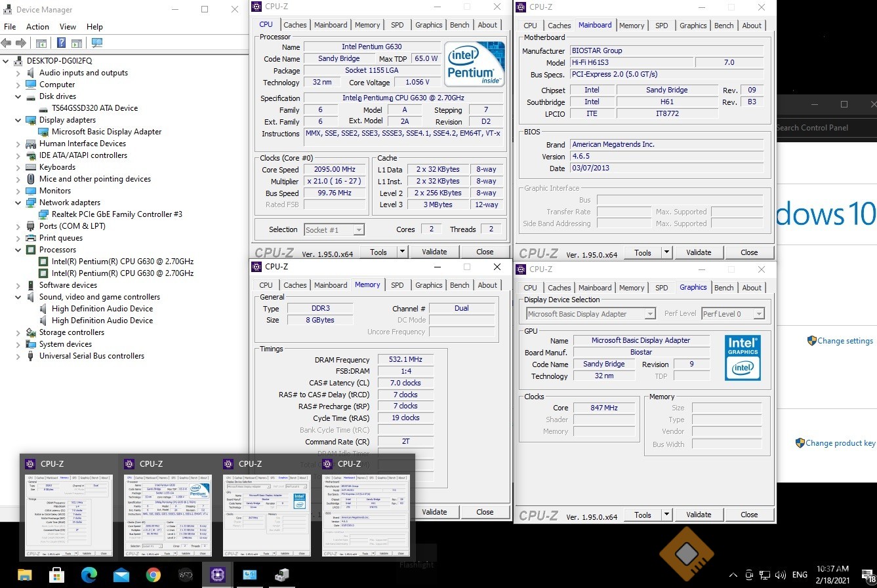The width and height of the screenshot is (877, 588).
Task: Open Microsoft Store from the taskbar
Action: point(56,575)
